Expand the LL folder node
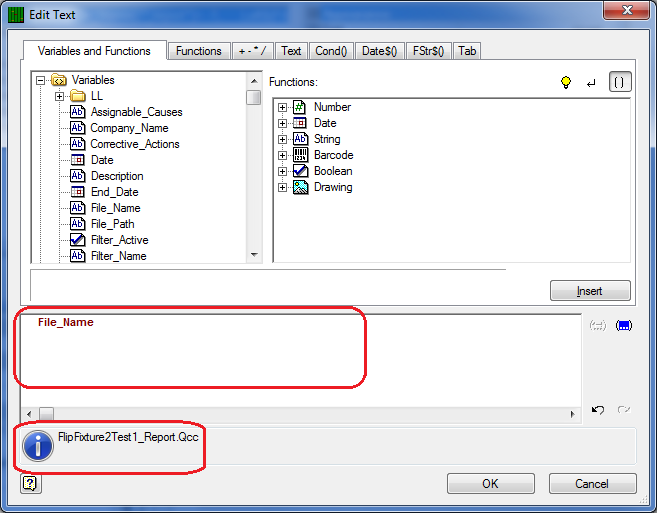The image size is (657, 513). pos(59,96)
